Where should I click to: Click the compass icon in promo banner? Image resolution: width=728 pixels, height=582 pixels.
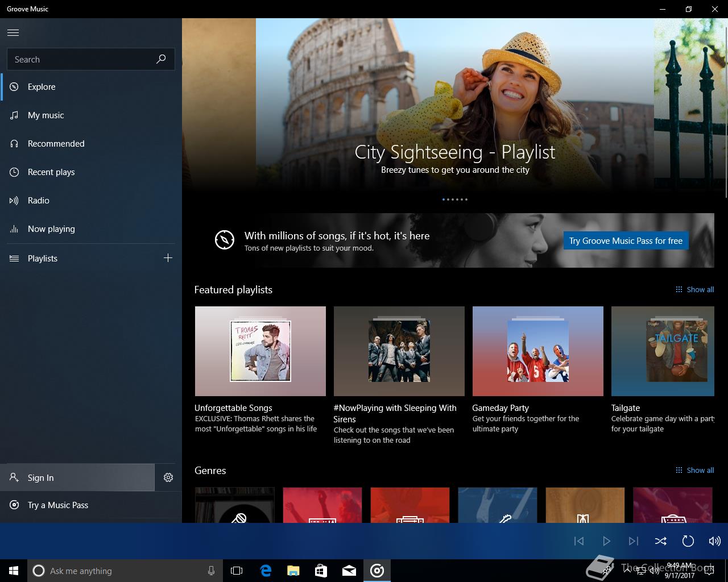tap(225, 240)
